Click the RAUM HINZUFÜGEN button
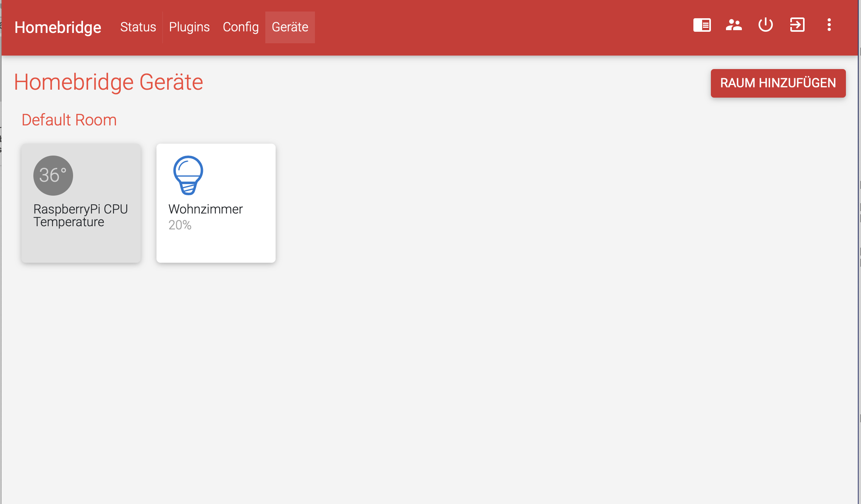 click(x=778, y=83)
